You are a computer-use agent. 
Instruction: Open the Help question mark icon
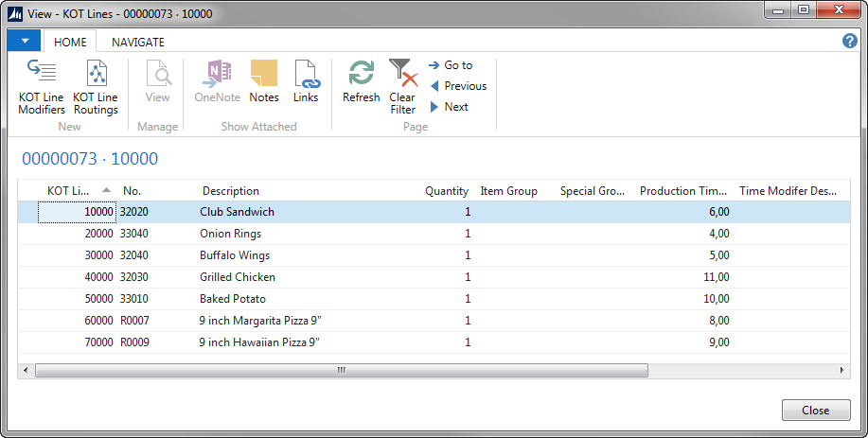849,42
